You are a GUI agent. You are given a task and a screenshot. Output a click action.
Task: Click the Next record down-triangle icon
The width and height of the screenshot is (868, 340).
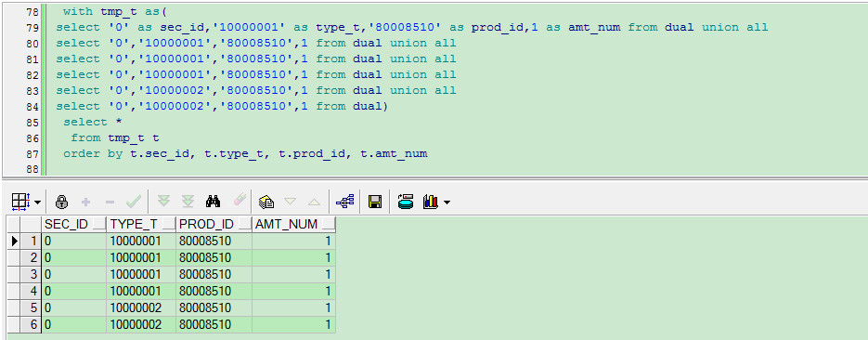291,203
